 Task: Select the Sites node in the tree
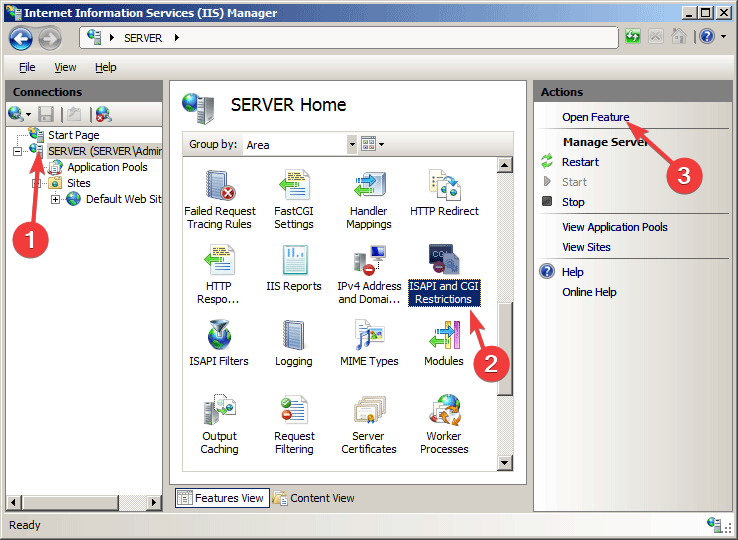(79, 183)
